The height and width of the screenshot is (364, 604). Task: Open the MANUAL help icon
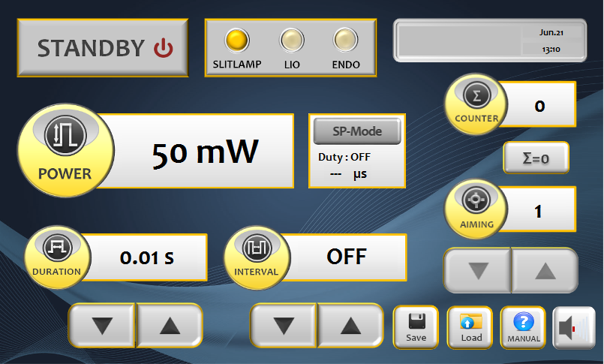[x=523, y=327]
